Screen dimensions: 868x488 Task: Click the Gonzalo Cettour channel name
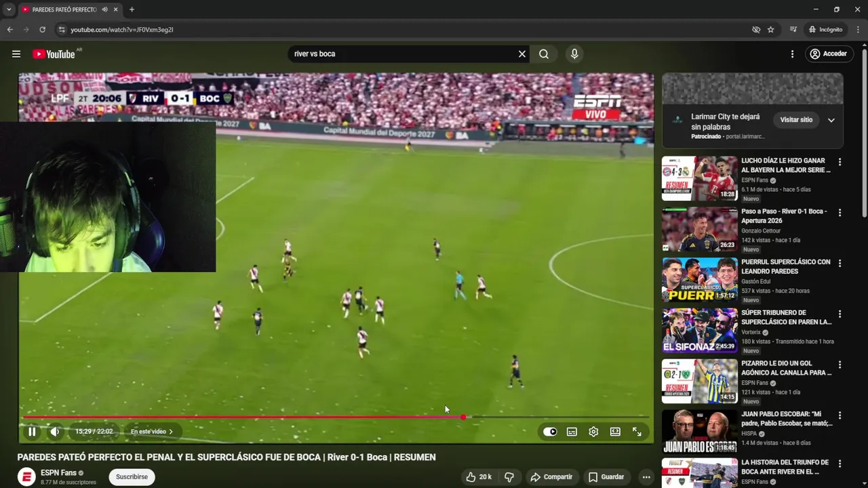761,230
